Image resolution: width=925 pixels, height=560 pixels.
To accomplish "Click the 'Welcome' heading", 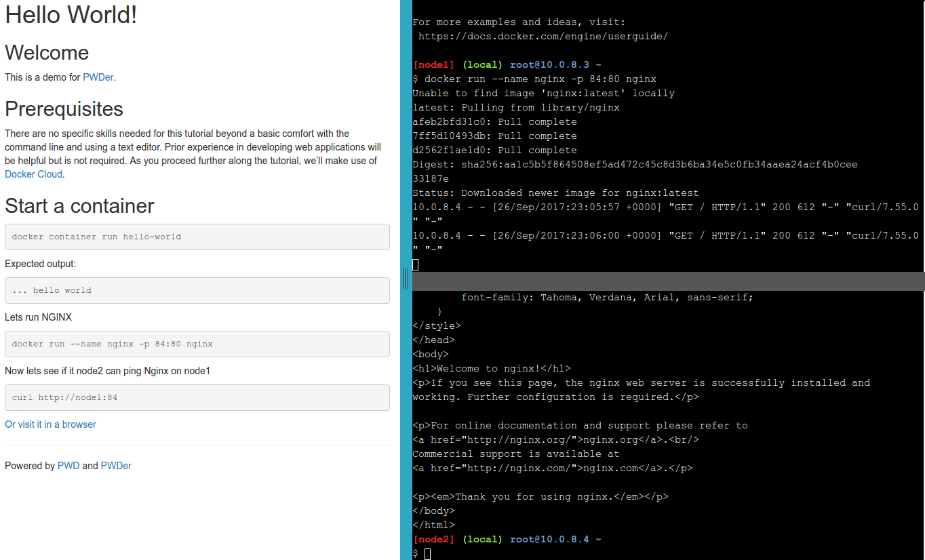I will point(47,53).
